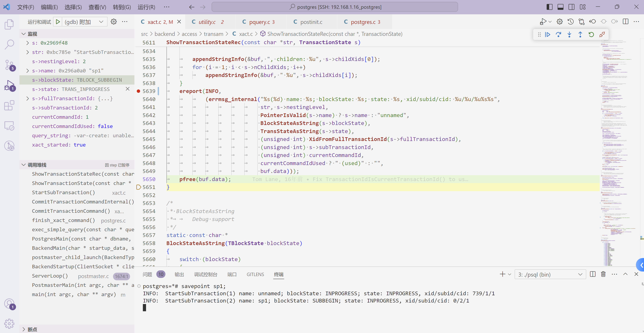Open terminal selector 3: ./psql (bin)
This screenshot has width=644, height=333.
tap(550, 275)
